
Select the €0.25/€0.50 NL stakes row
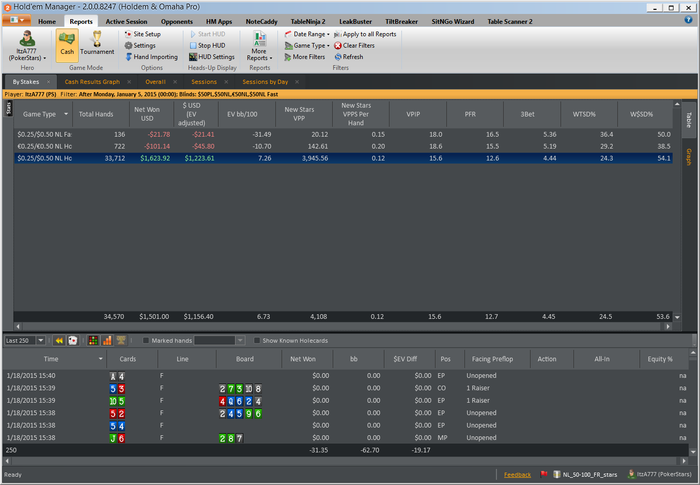343,146
